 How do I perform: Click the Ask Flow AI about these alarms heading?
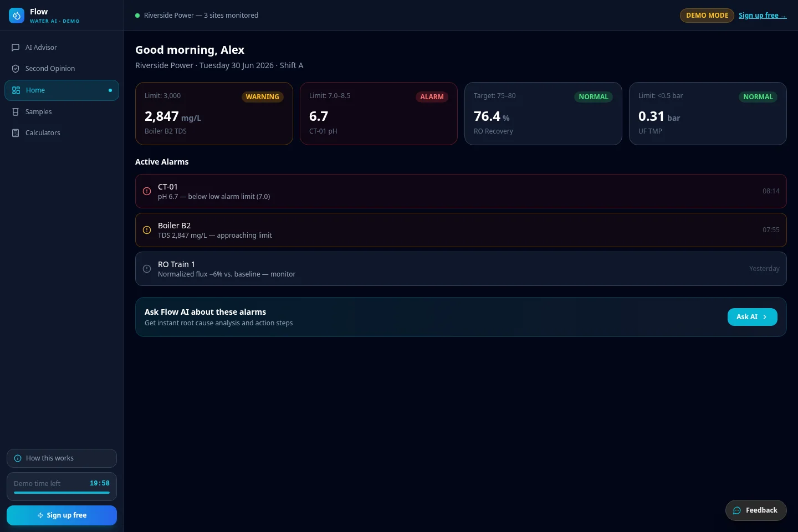(205, 312)
